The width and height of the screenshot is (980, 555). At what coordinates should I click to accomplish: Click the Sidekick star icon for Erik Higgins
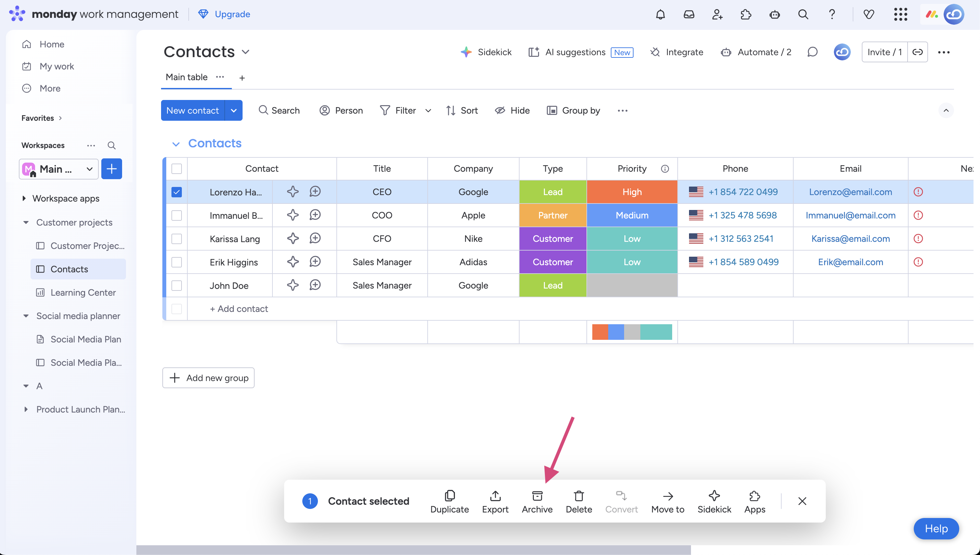[x=293, y=262]
